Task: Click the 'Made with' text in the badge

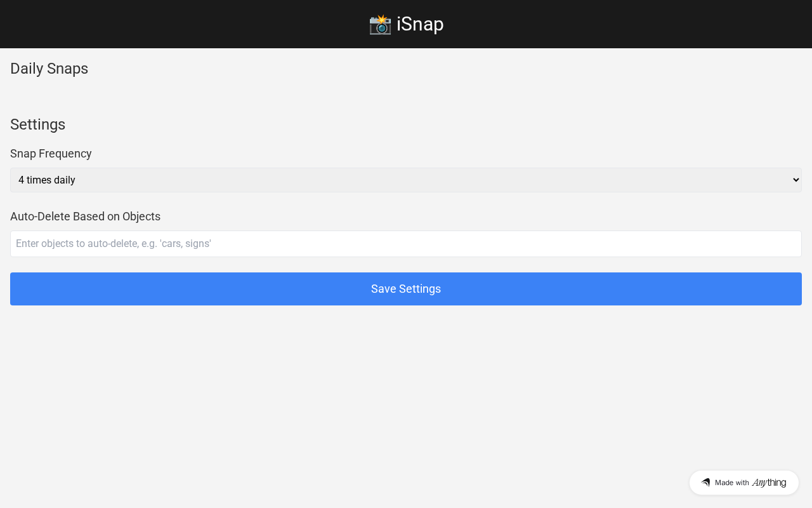Action: point(731,483)
